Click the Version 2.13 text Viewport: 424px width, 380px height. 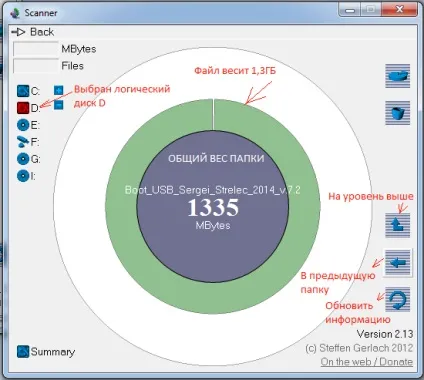[x=385, y=334]
